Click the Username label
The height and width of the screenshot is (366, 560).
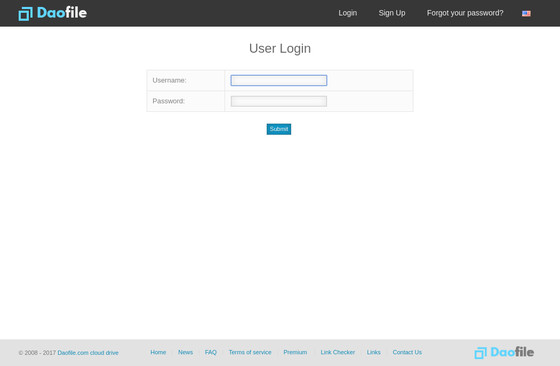(x=169, y=80)
